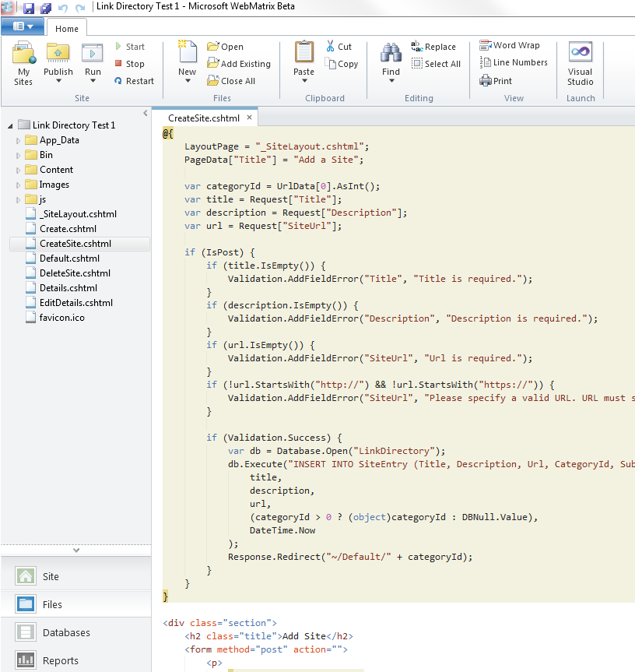Open the Find binoculars tool
Screen dimensions: 635x672
pos(391,53)
